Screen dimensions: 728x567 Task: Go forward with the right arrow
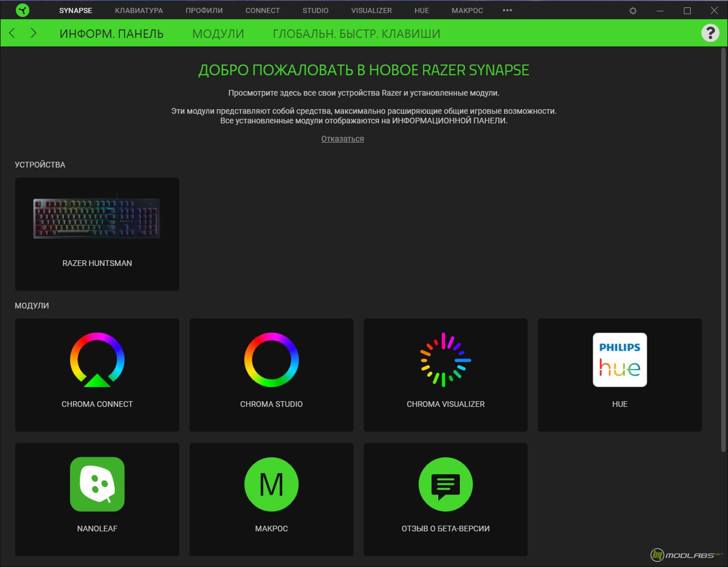[33, 33]
